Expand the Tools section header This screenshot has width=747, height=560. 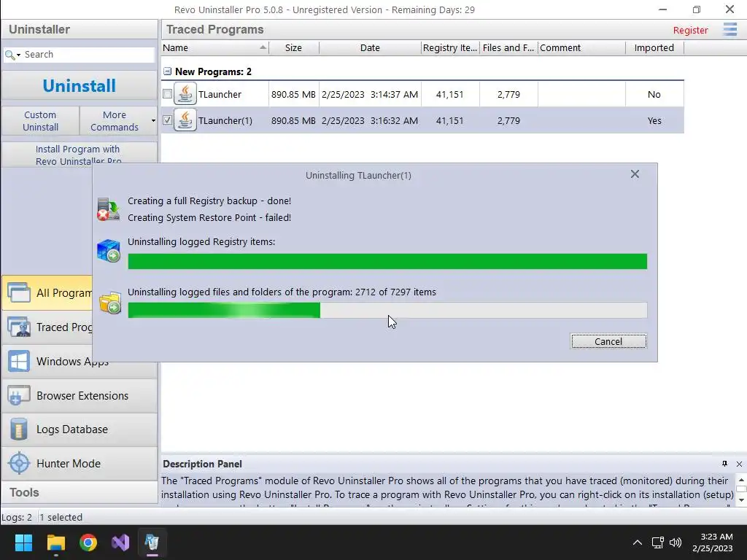tap(79, 492)
